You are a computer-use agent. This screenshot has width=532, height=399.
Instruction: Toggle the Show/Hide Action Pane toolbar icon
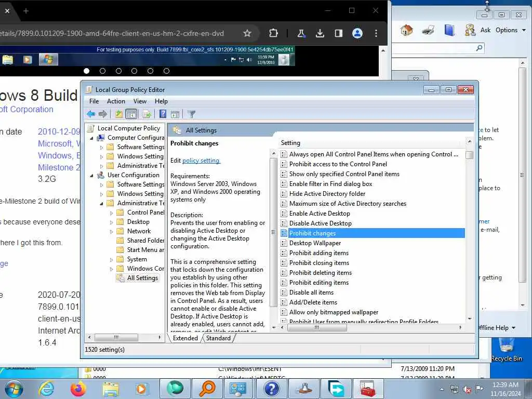coord(175,114)
